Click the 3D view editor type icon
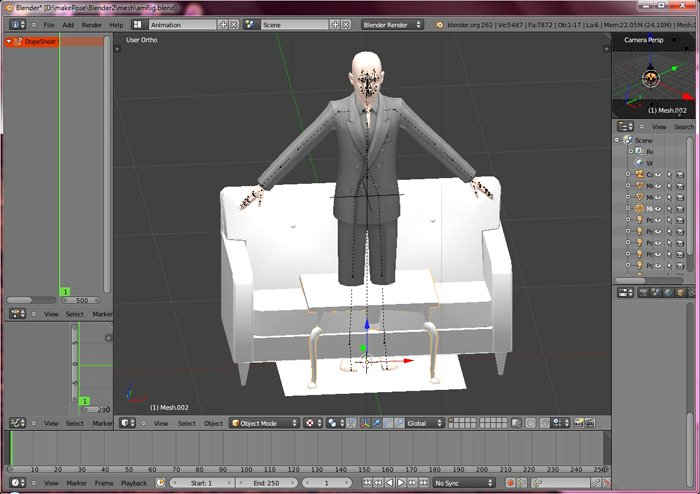This screenshot has height=494, width=700. pyautogui.click(x=126, y=423)
